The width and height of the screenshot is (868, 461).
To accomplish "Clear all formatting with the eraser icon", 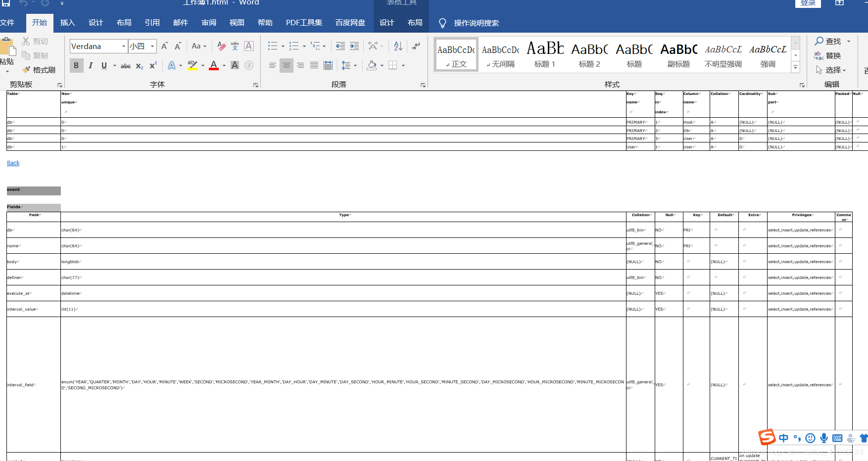I will [x=221, y=46].
